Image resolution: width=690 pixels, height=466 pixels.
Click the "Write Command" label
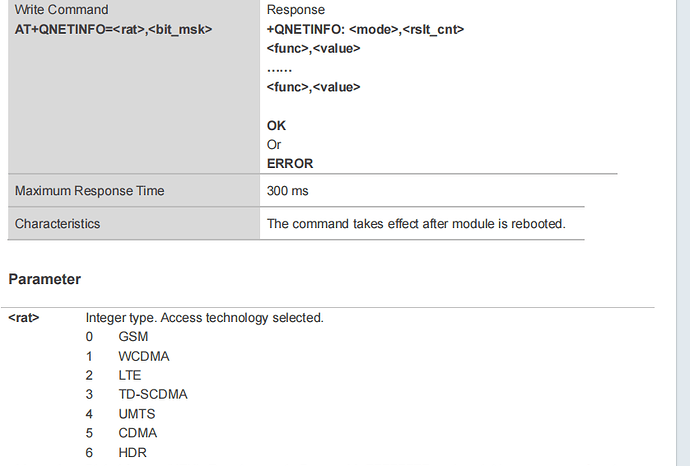click(x=62, y=10)
